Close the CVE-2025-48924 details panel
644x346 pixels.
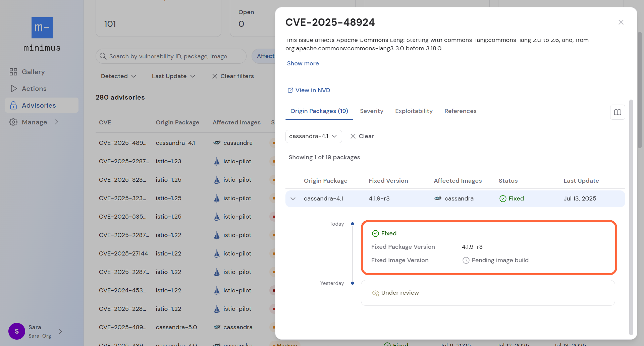pos(621,22)
